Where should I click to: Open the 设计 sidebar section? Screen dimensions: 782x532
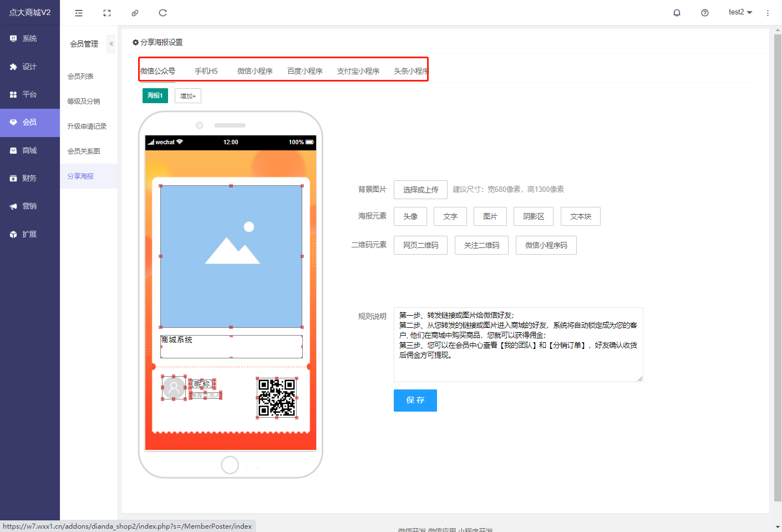30,67
